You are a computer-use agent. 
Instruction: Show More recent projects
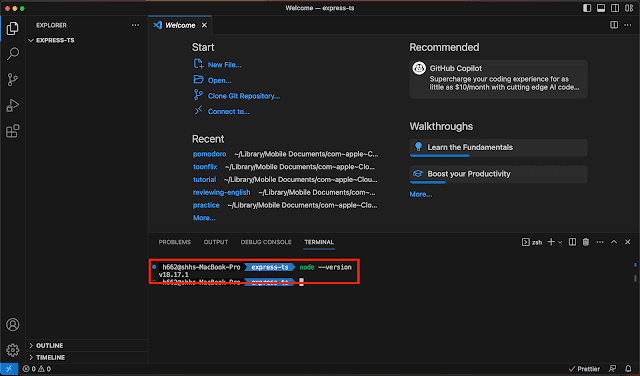(204, 218)
